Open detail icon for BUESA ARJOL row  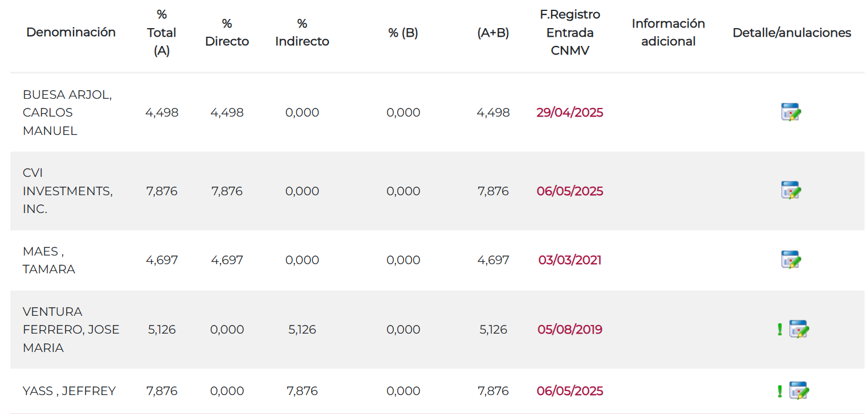point(791,112)
